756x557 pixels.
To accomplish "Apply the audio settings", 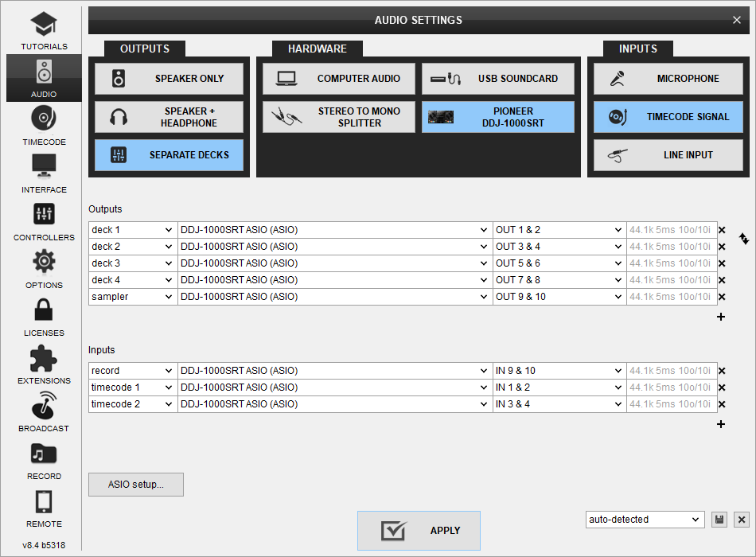I will click(419, 531).
